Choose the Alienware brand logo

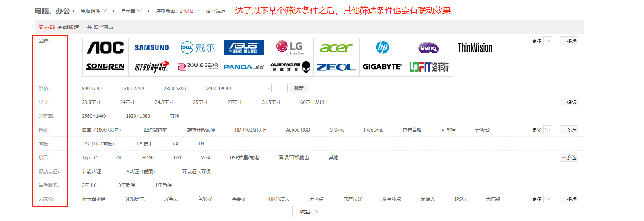(290, 67)
